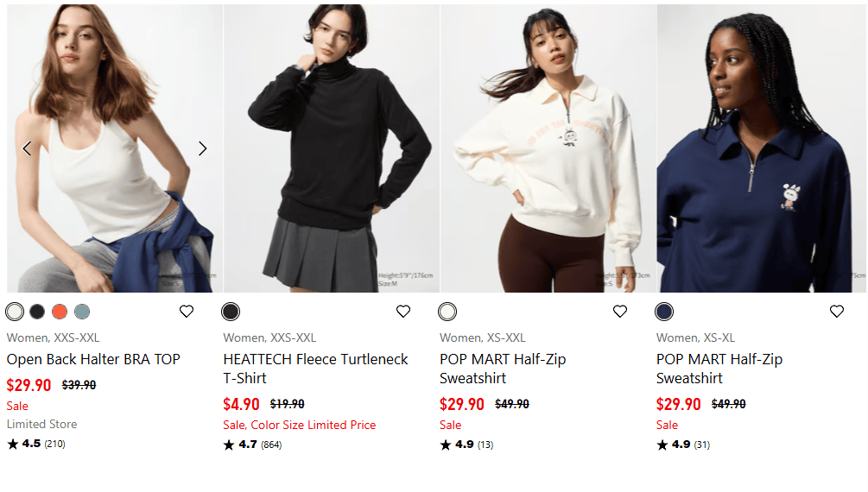This screenshot has width=868, height=492.
Task: Click heart icon for HEATTECH Fleece Turtleneck
Action: (403, 312)
